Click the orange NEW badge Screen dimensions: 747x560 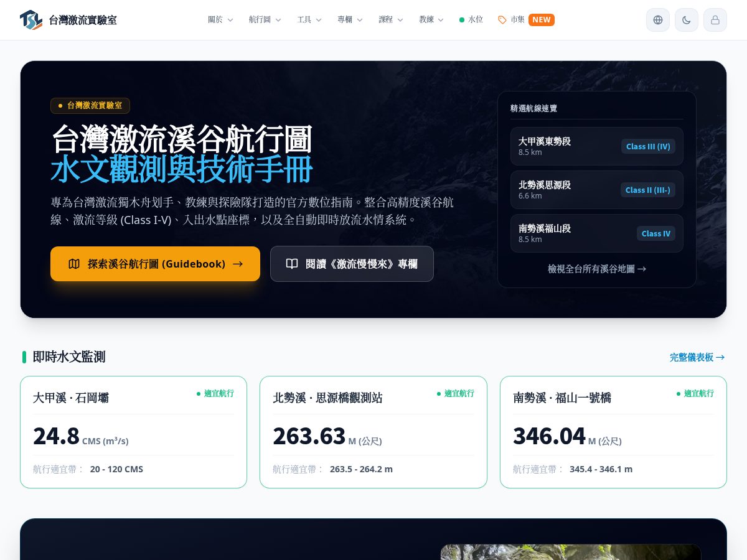coord(542,20)
